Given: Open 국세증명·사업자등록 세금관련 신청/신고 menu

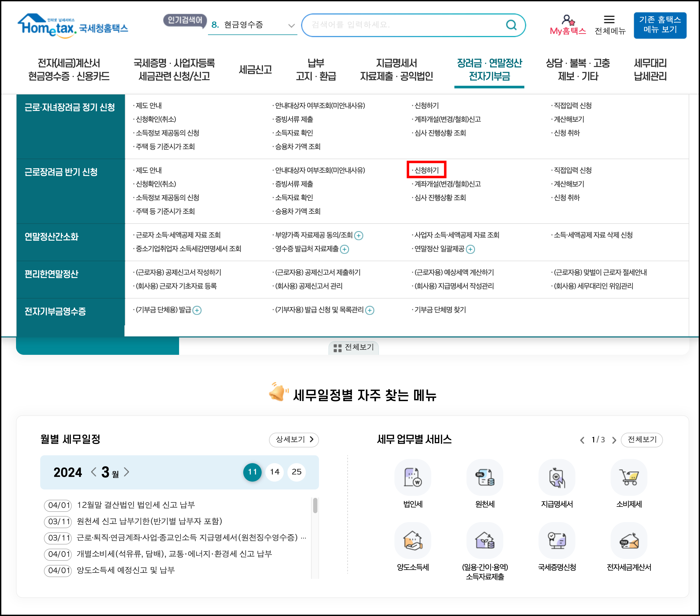Looking at the screenshot, I should [174, 69].
